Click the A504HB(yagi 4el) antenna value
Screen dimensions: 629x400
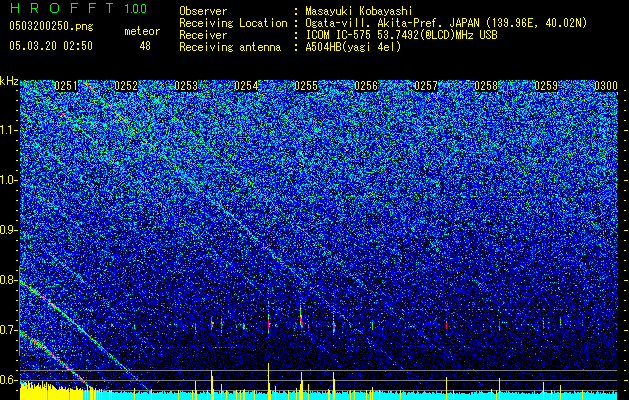[353, 47]
